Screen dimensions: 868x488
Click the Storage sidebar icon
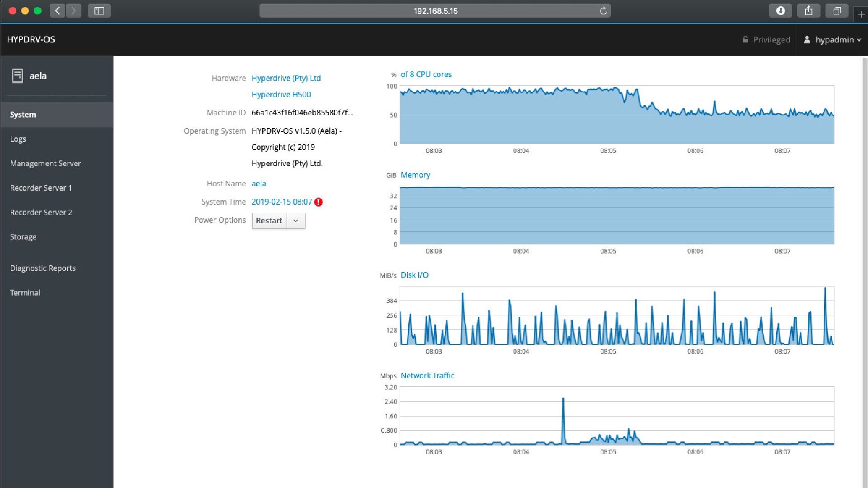(x=23, y=237)
